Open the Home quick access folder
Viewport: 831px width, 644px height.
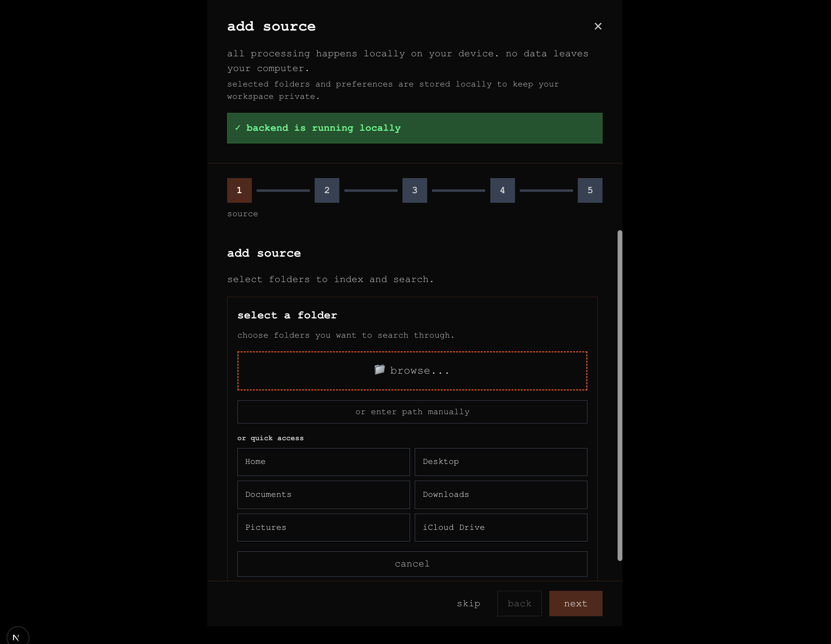coord(323,462)
